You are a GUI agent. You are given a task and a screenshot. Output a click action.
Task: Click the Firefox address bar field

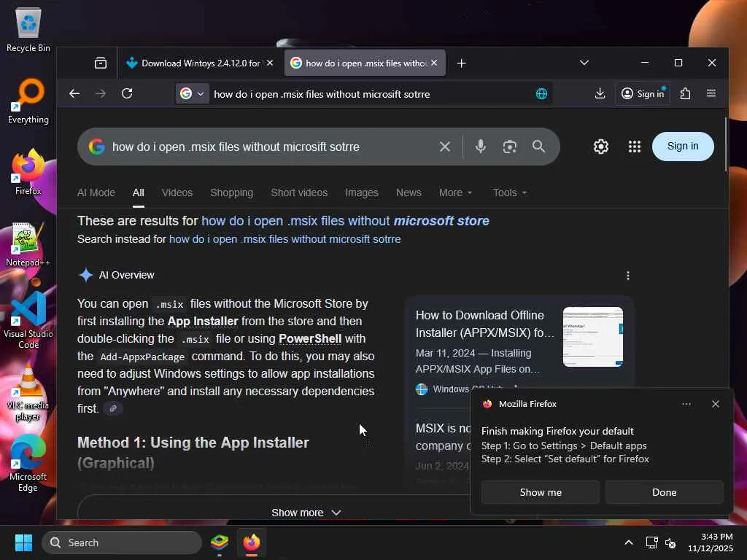coord(365,94)
